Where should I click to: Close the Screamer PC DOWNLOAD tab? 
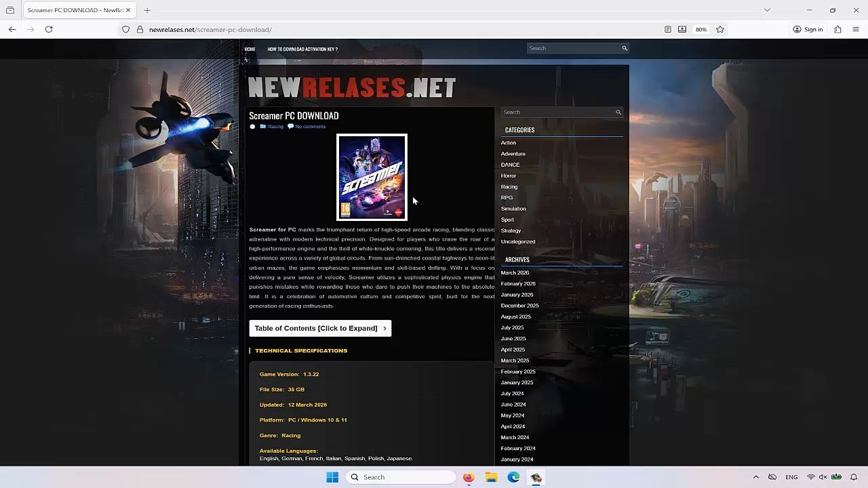click(x=128, y=10)
